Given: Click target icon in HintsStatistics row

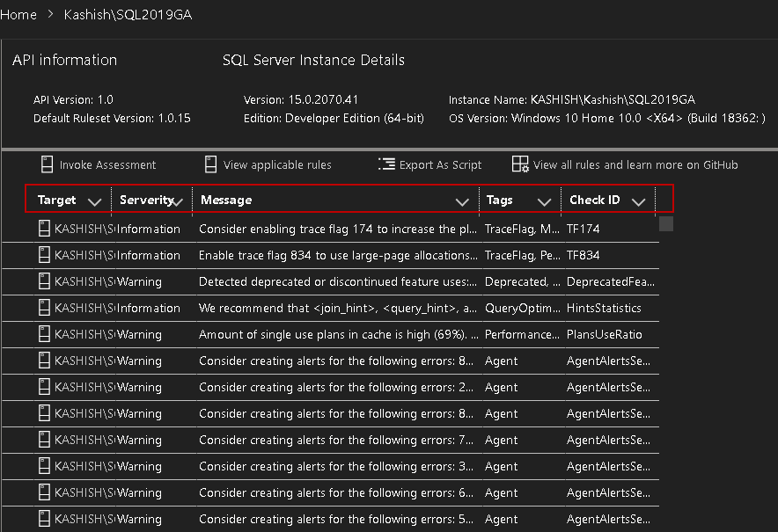Looking at the screenshot, I should pos(44,308).
